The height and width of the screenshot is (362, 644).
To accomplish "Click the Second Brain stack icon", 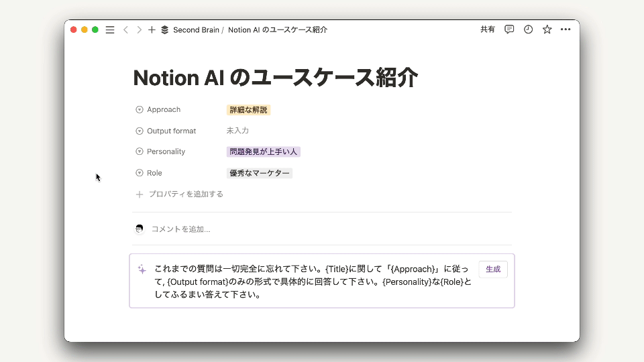I will tap(165, 30).
